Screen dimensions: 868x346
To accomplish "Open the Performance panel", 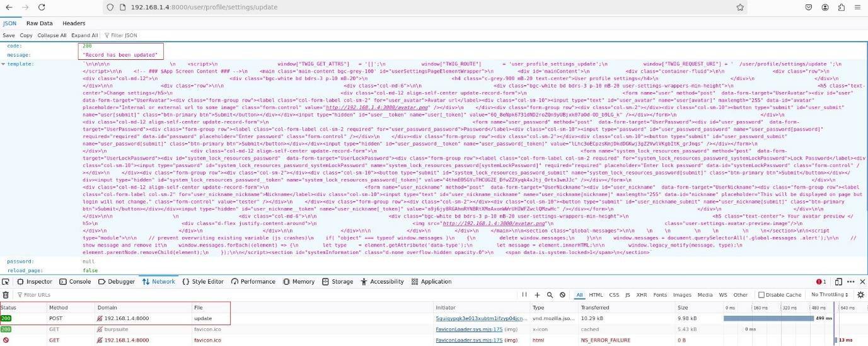I will tap(253, 282).
